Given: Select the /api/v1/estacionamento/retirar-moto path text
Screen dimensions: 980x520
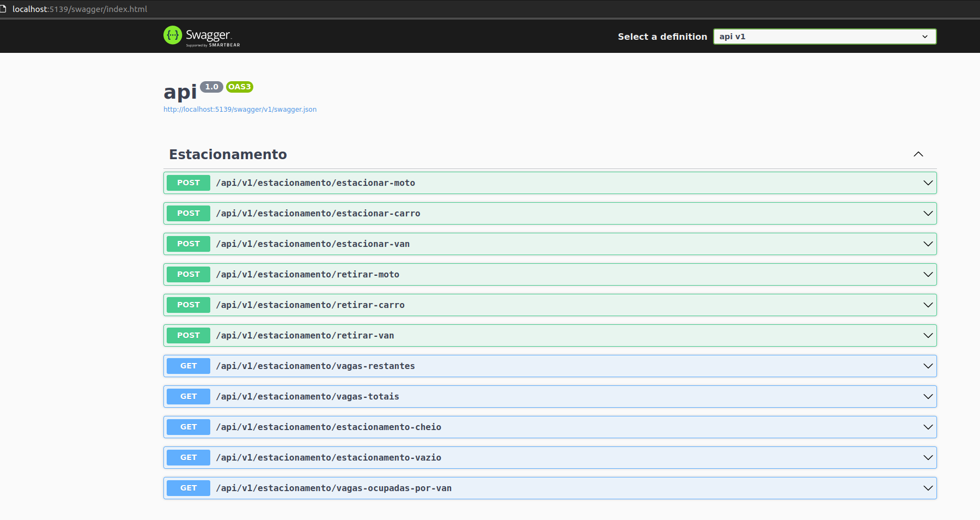Looking at the screenshot, I should [x=308, y=275].
